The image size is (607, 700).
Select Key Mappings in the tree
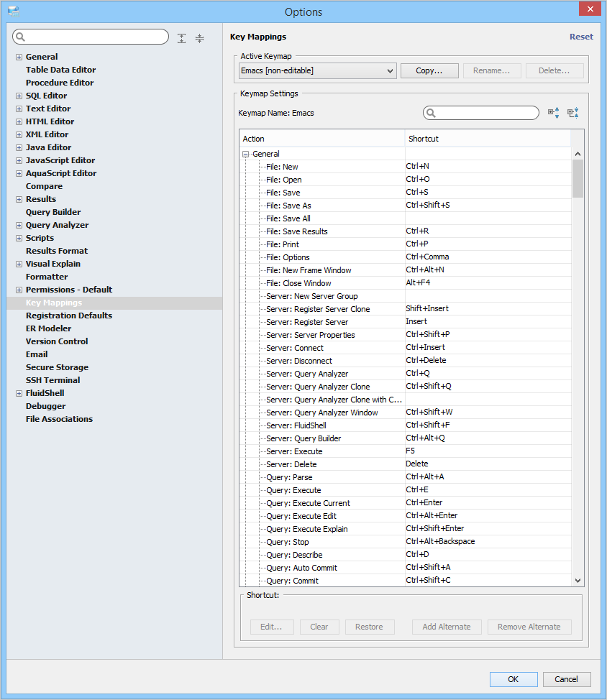click(54, 303)
